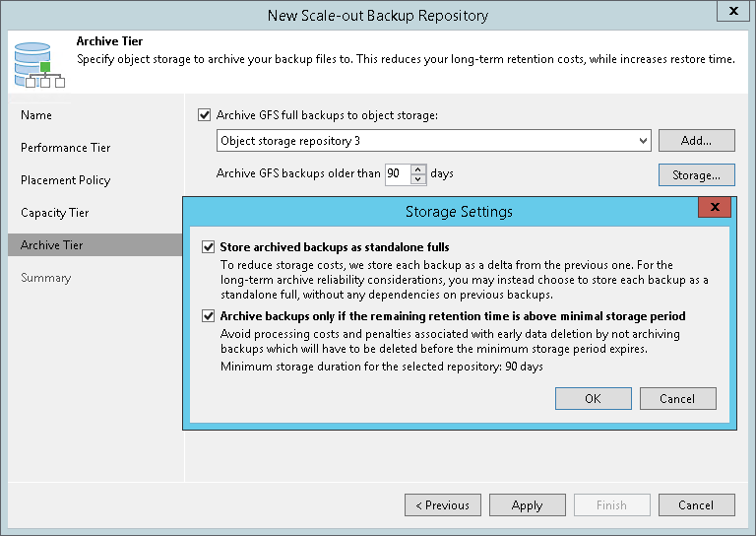Select the Performance Tier step
756x536 pixels.
tap(65, 148)
